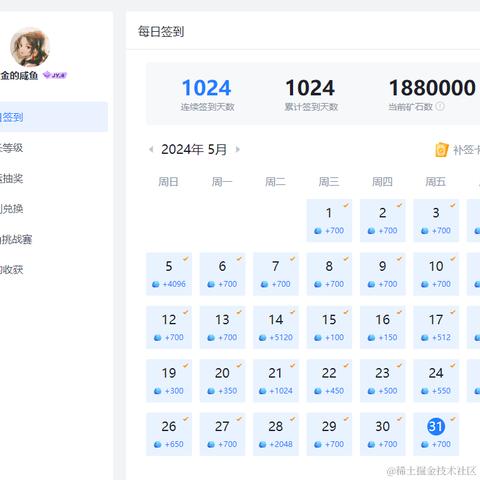Select calendar day 20 with +350

pos(222,381)
